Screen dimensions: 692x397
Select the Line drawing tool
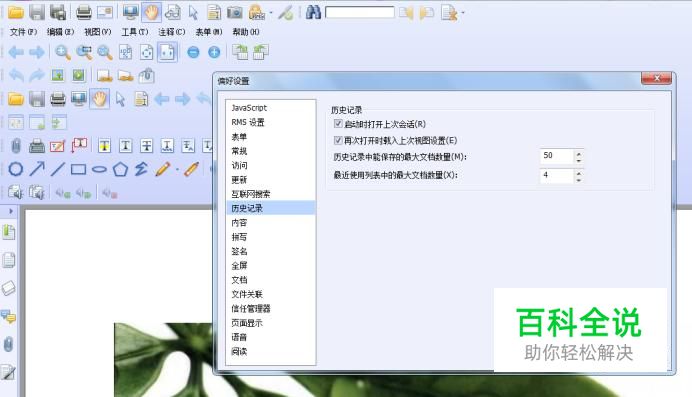[x=58, y=169]
